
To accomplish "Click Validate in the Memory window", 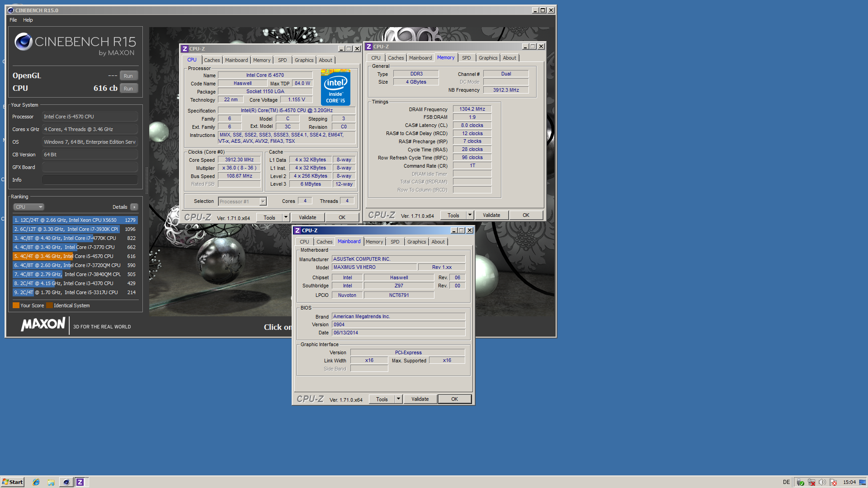I will pyautogui.click(x=491, y=215).
